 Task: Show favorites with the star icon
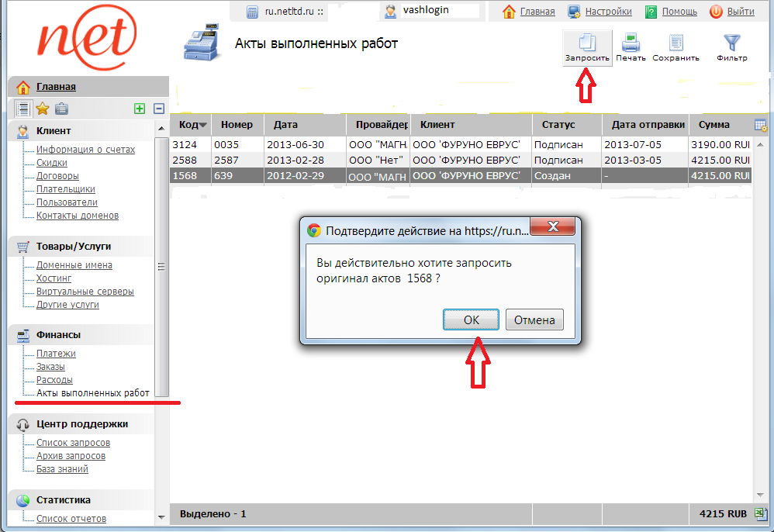click(x=43, y=109)
